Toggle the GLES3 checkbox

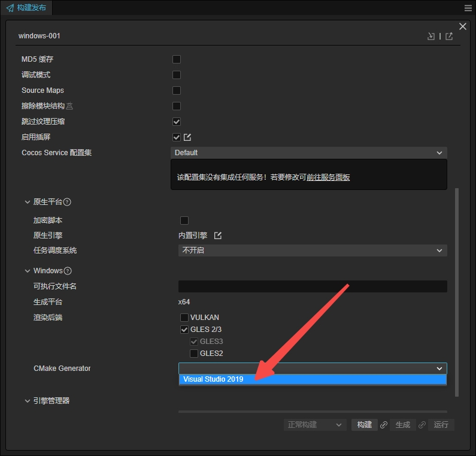[x=194, y=342]
